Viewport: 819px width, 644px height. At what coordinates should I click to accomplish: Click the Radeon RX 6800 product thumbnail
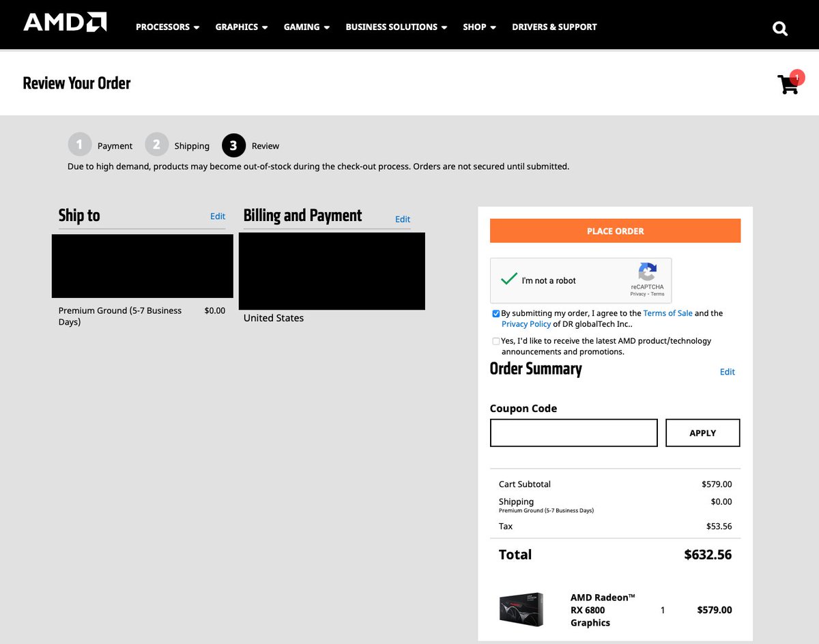tap(521, 609)
